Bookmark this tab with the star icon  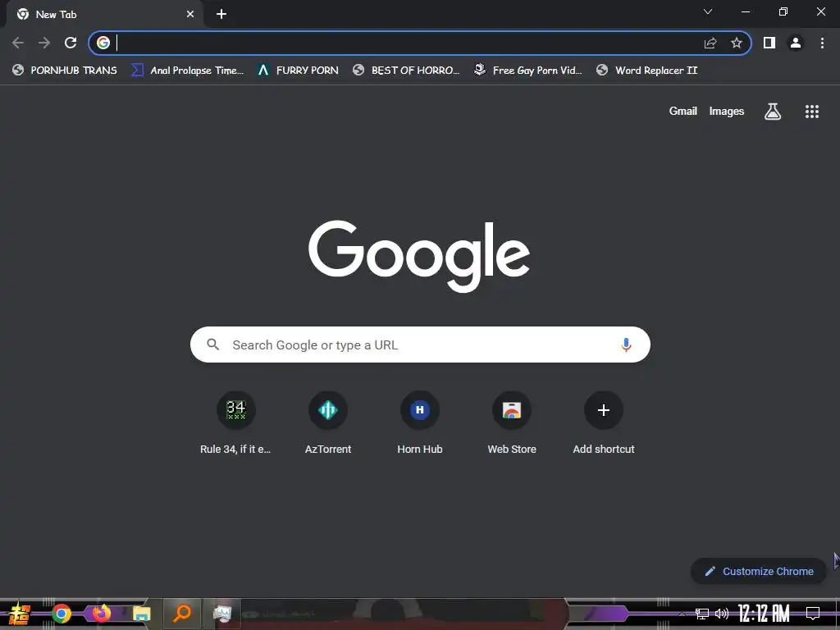tap(737, 43)
